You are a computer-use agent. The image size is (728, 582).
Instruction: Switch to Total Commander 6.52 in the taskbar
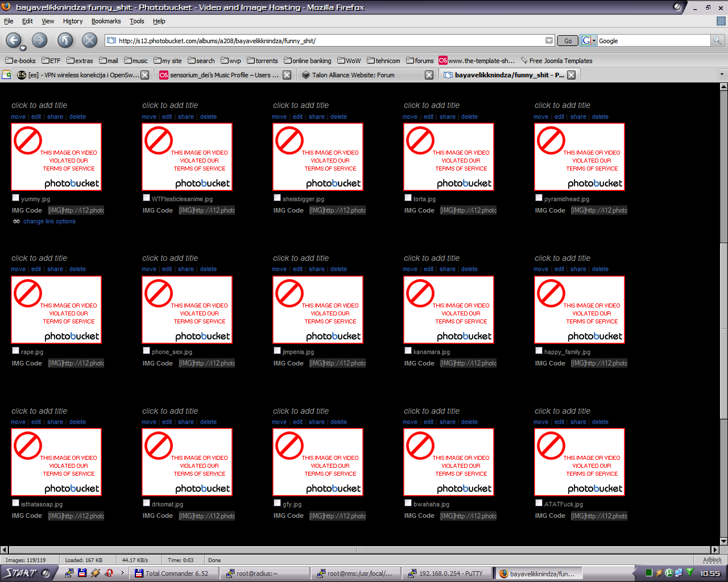click(x=173, y=572)
